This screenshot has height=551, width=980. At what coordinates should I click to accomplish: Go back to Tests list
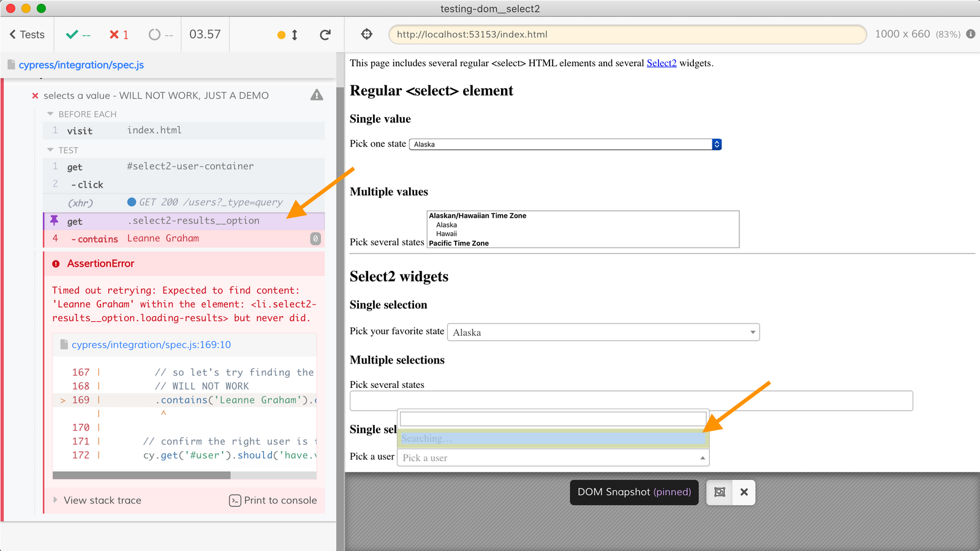(27, 35)
